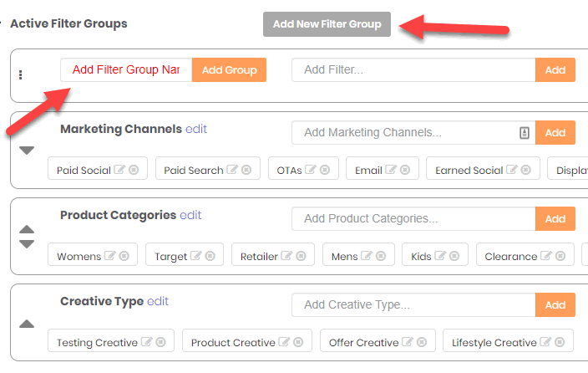Image resolution: width=588 pixels, height=373 pixels.
Task: Remove the Lifestyle Creative tag
Action: pos(560,342)
